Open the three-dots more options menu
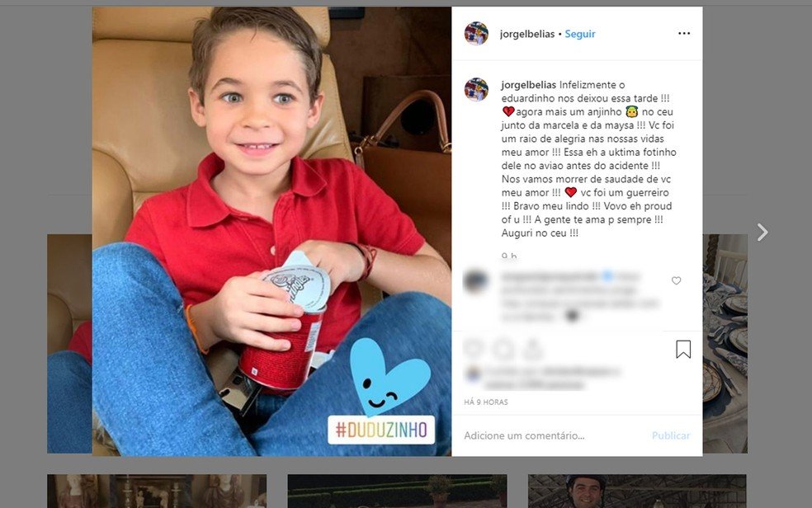Viewport: 812px width, 508px height. pyautogui.click(x=684, y=33)
